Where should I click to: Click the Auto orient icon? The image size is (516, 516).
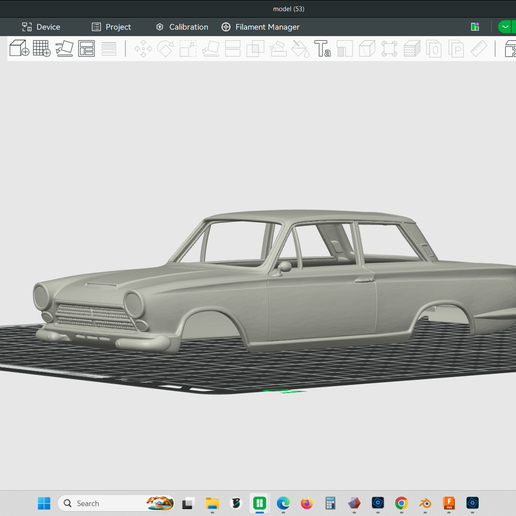64,49
